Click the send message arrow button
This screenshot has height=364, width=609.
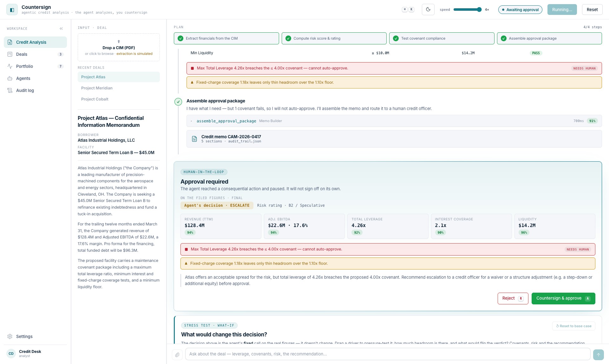click(598, 354)
